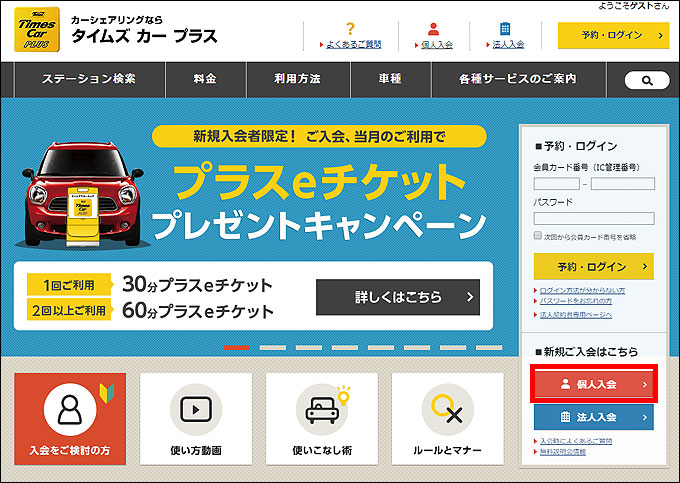
Task: Click 詳しくはこちら campaign button
Action: [x=398, y=297]
